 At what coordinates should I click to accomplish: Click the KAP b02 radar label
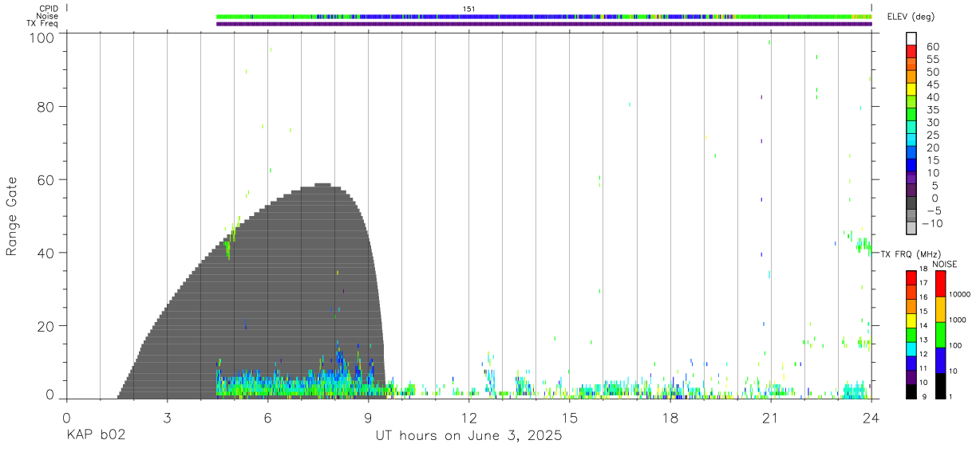coord(96,436)
